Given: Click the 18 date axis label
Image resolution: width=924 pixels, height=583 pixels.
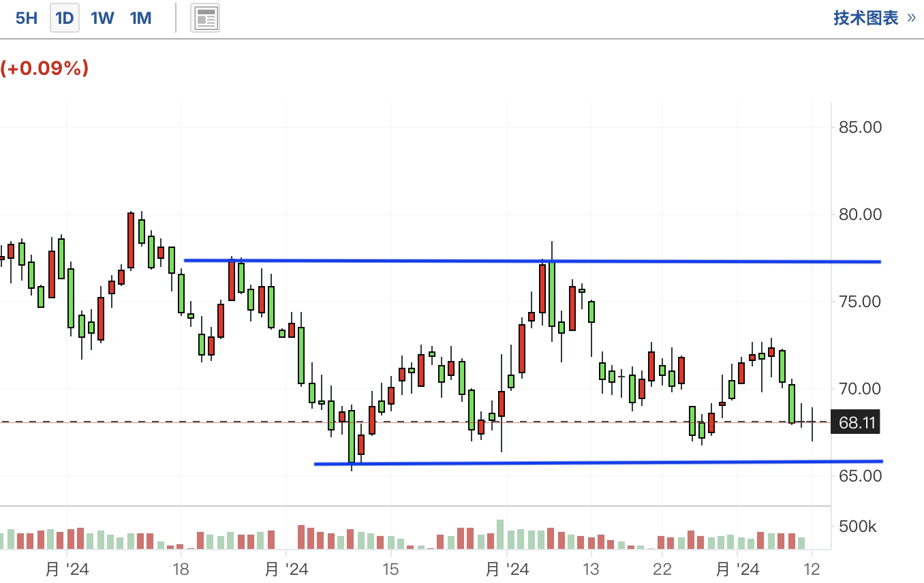Looking at the screenshot, I should point(181,569).
